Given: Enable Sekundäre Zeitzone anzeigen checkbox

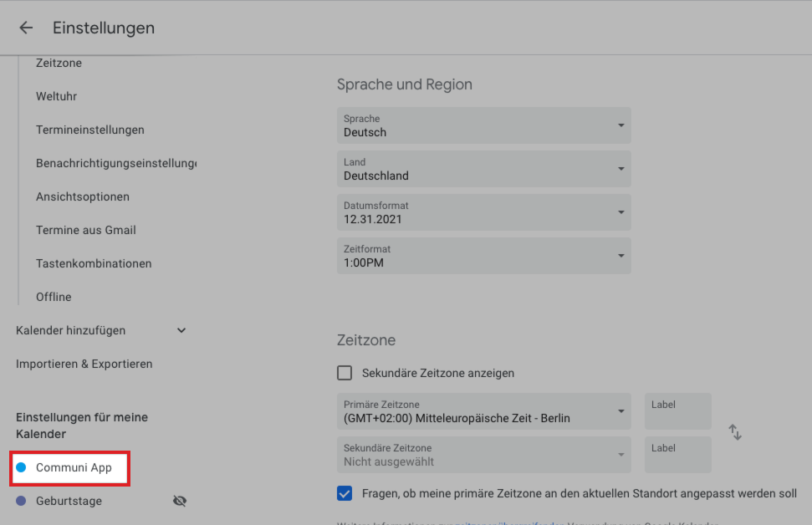Looking at the screenshot, I should [345, 373].
